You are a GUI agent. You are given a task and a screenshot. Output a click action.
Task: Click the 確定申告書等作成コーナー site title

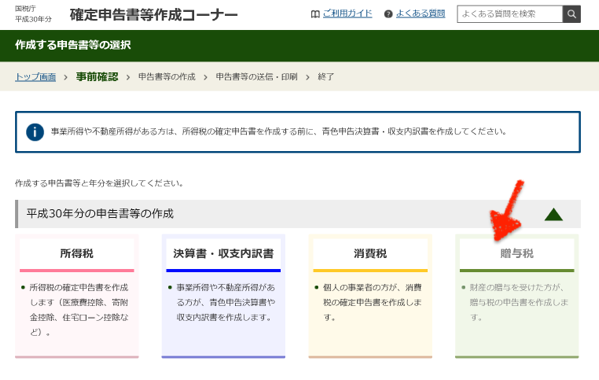click(154, 15)
